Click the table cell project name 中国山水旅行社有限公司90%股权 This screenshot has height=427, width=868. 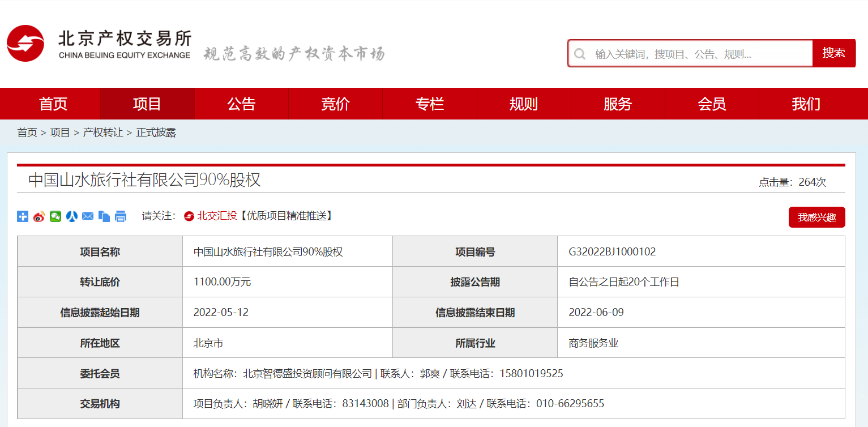[x=268, y=251]
